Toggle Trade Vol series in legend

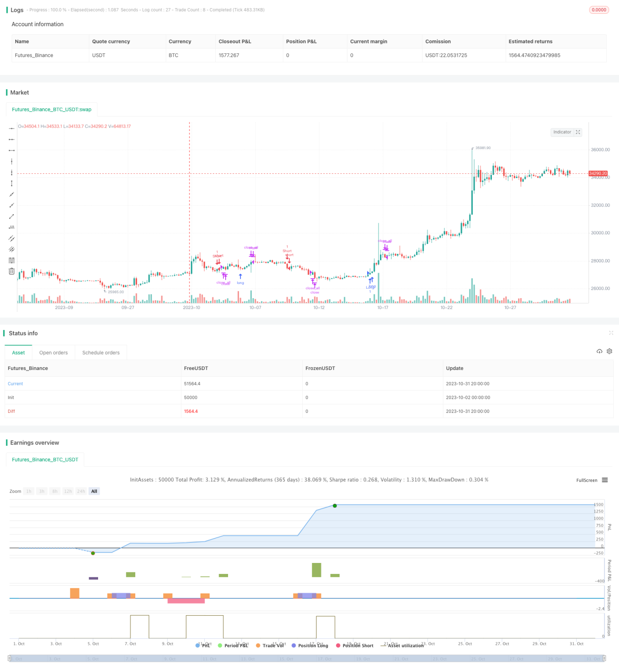pyautogui.click(x=270, y=645)
